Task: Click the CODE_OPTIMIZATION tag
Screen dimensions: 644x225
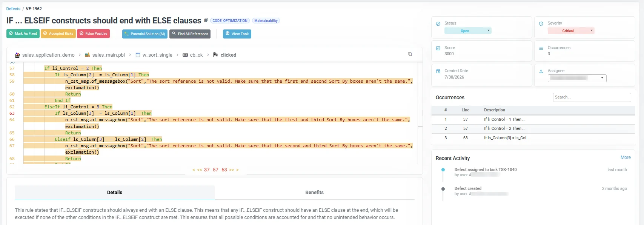Action: tap(230, 21)
